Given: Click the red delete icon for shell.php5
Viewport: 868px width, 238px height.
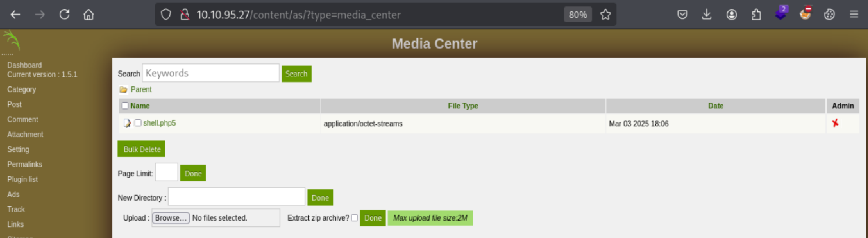Looking at the screenshot, I should [835, 123].
